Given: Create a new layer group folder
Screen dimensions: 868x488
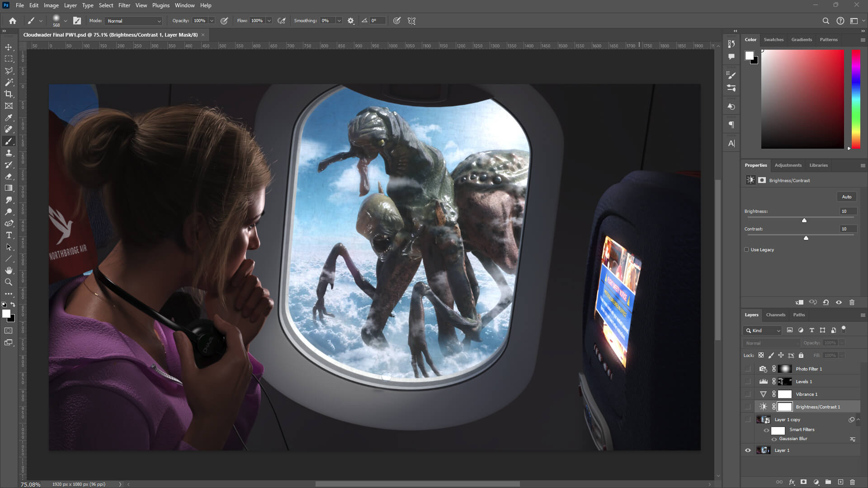Looking at the screenshot, I should point(828,482).
